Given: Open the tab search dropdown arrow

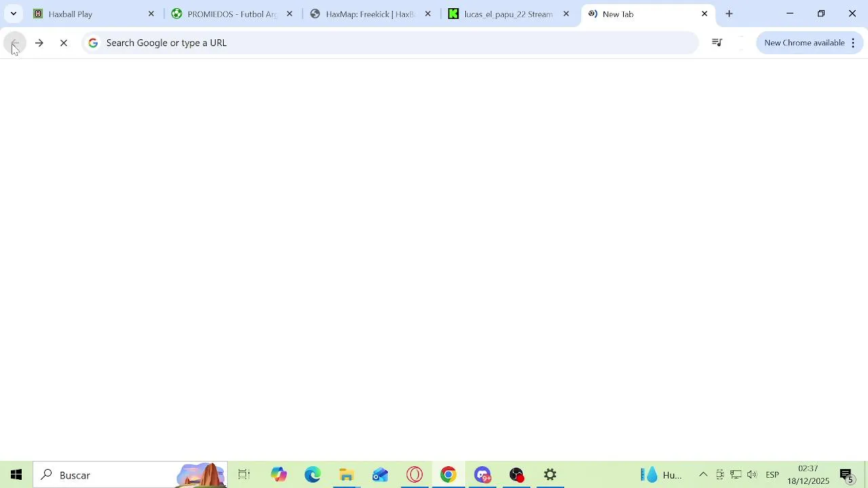Looking at the screenshot, I should 13,14.
